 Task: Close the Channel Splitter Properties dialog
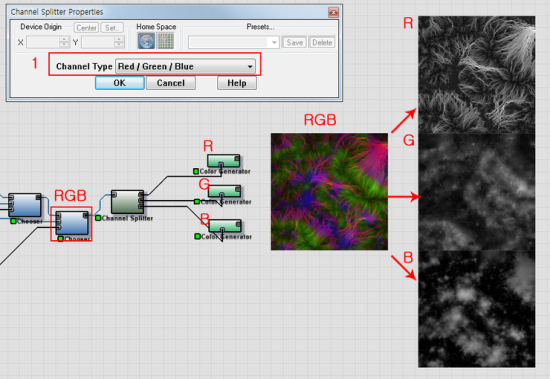[x=333, y=12]
